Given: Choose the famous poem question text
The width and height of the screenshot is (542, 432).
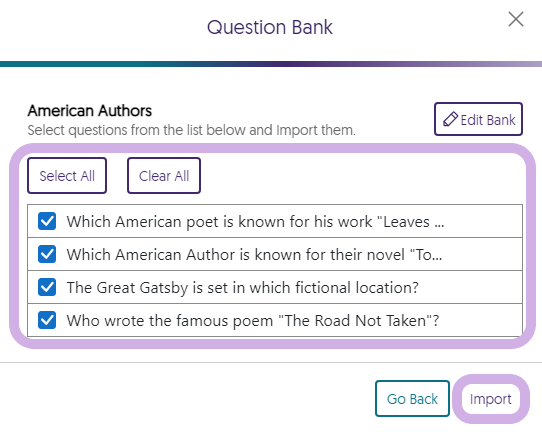Looking at the screenshot, I should (x=253, y=321).
